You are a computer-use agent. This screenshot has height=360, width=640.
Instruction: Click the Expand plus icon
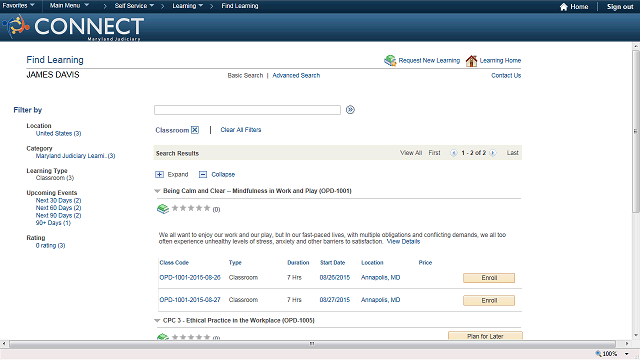pos(159,175)
